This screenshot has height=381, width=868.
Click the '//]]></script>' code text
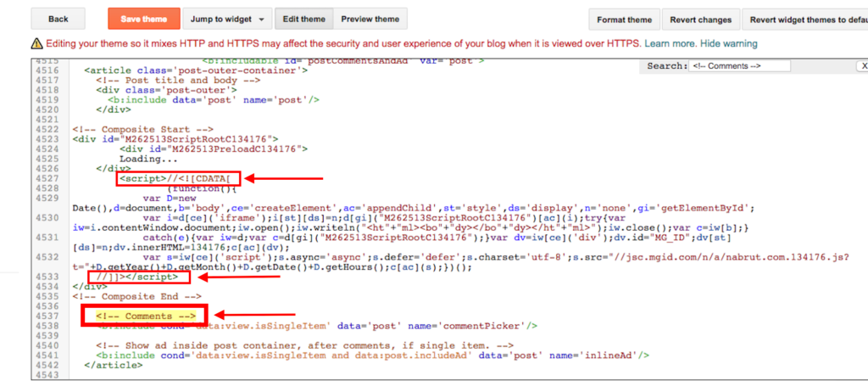pos(137,277)
